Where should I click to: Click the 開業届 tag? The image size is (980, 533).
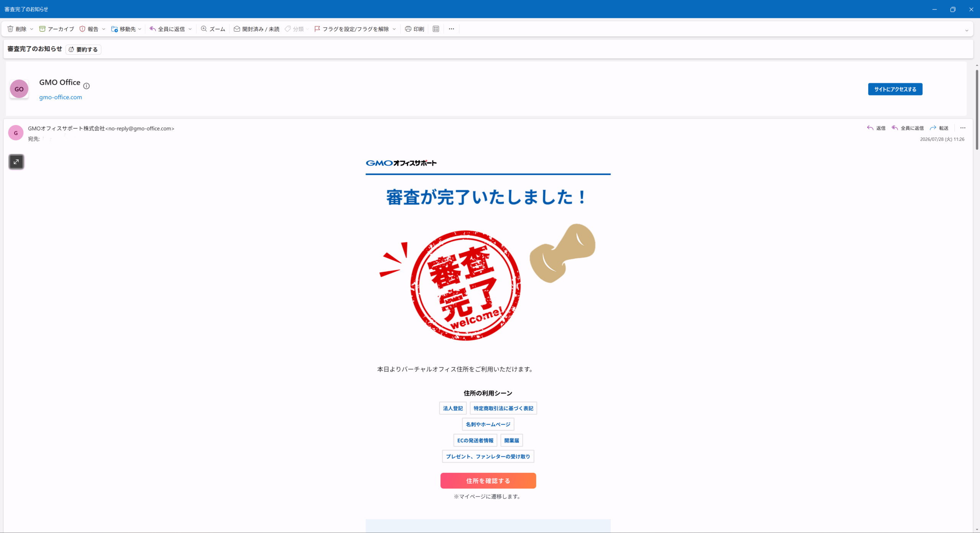[x=511, y=440]
